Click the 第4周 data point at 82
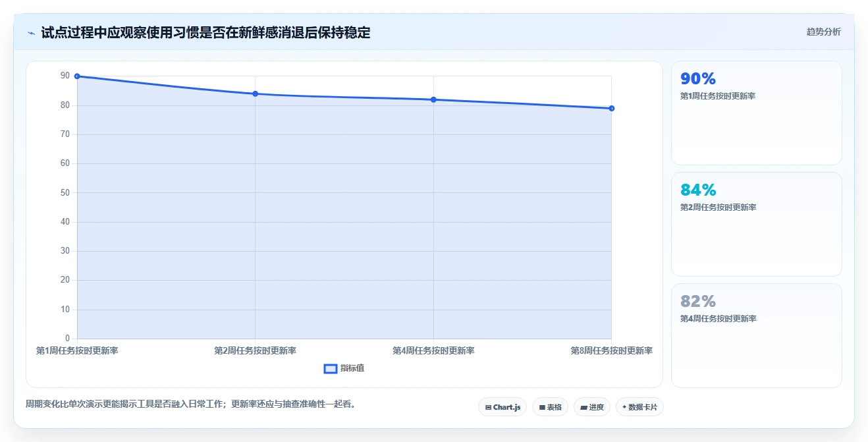The height and width of the screenshot is (442, 868). click(x=433, y=99)
